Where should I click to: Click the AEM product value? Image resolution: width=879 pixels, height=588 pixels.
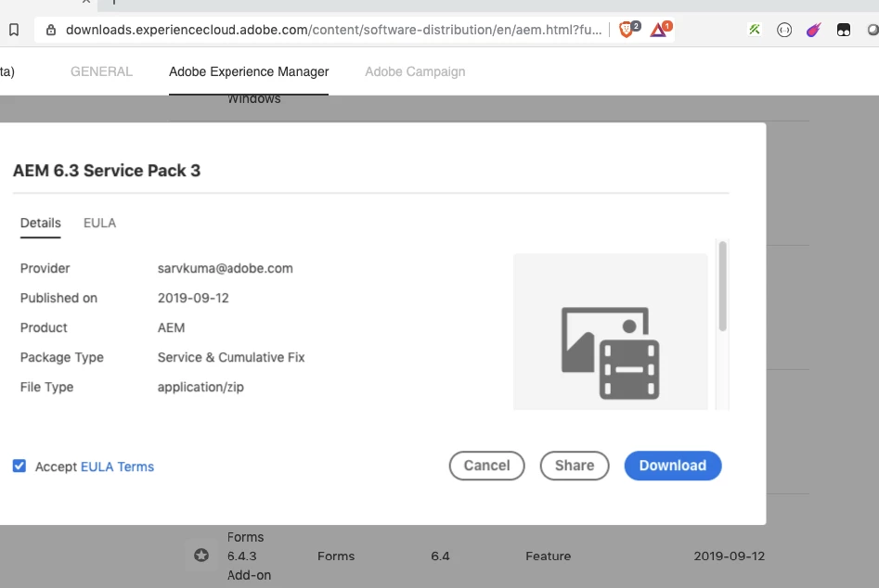[171, 327]
